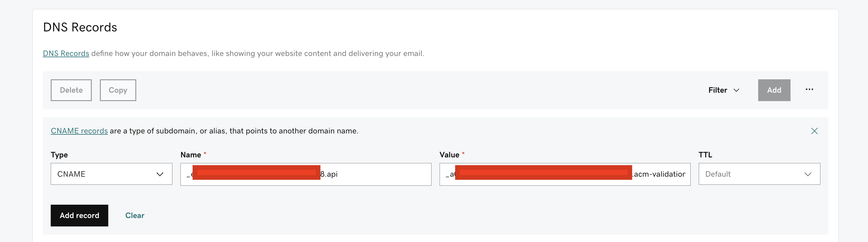
Task: Open the three-dot more options menu
Action: coord(809,90)
